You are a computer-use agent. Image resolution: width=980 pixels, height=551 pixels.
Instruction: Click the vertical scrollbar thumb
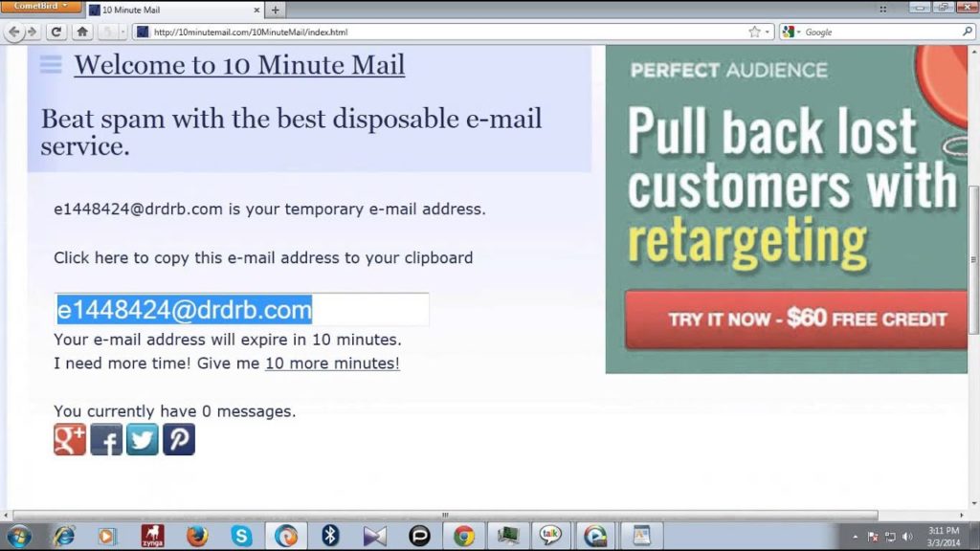point(973,260)
